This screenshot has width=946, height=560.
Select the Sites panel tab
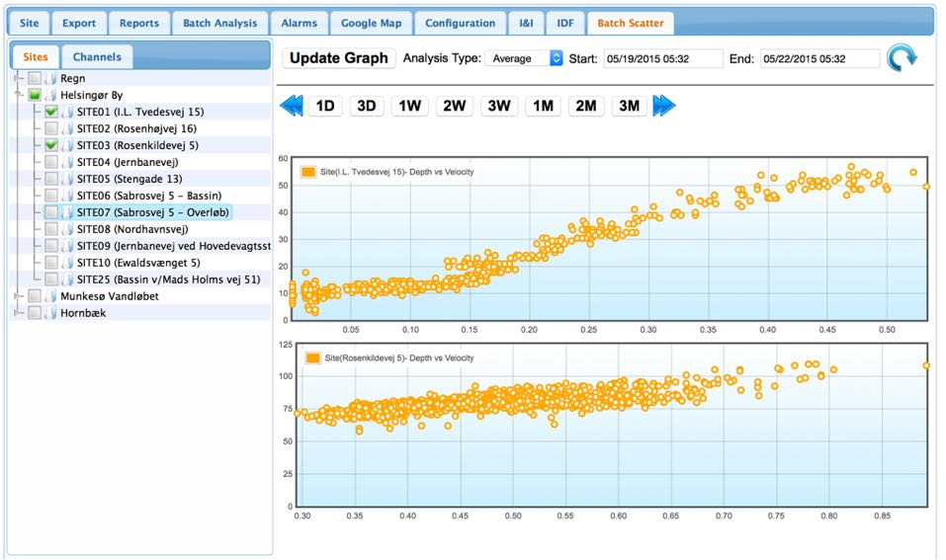36,57
